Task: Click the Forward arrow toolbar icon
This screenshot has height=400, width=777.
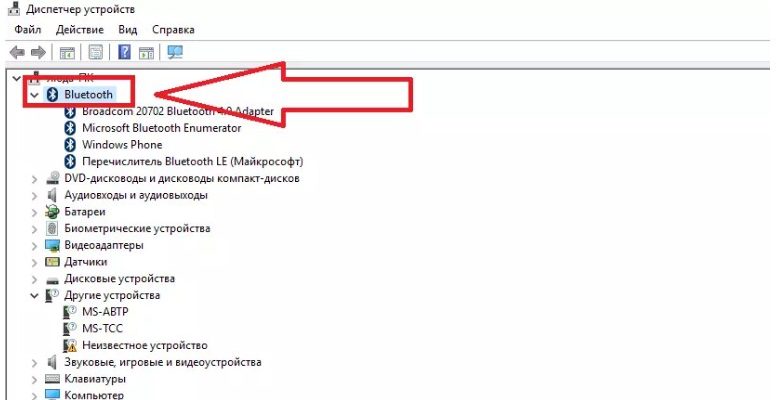Action: point(38,53)
